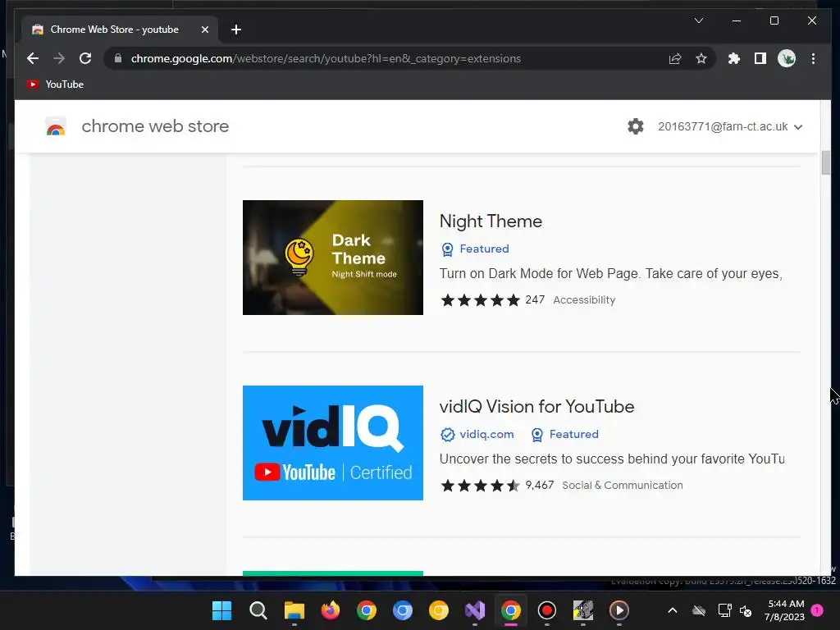Open a new tab
Screen dimensions: 840x630
coord(236,30)
